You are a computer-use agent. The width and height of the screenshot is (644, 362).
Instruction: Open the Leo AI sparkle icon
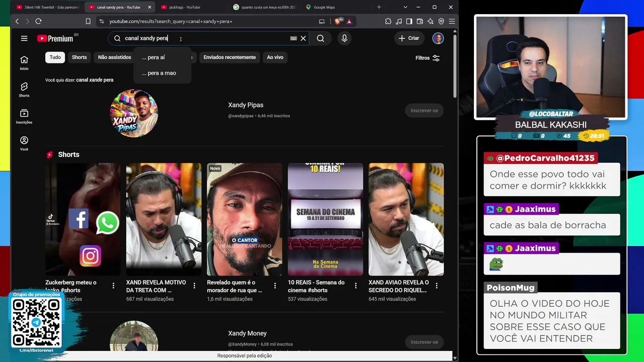pyautogui.click(x=430, y=21)
